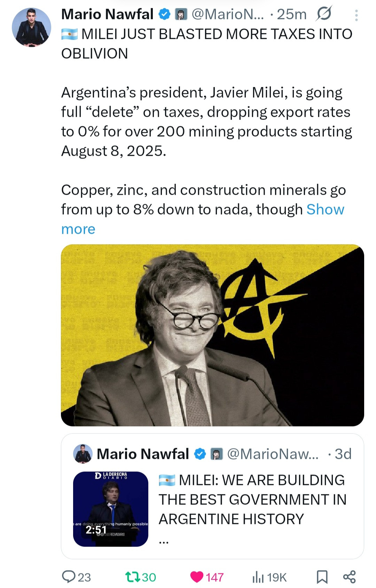Tap the 25m timestamp

(291, 14)
